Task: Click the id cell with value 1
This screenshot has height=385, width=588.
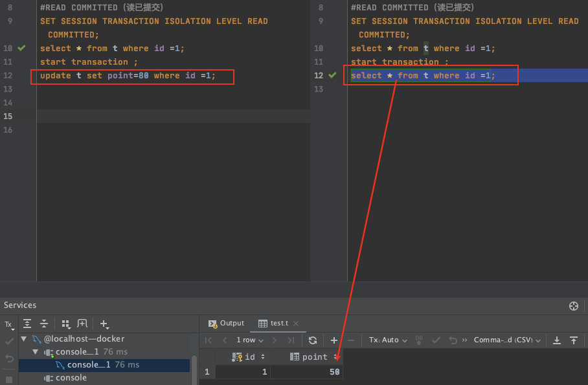Action: coord(243,372)
